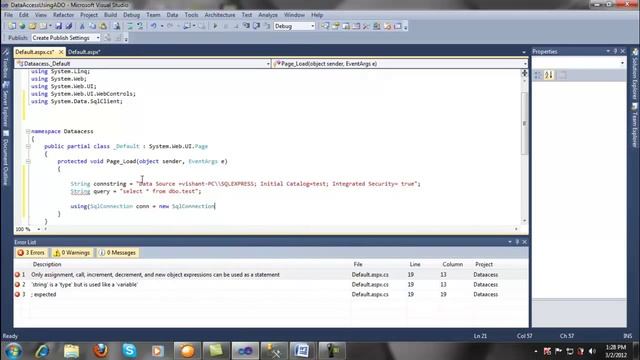Open the Refactor menu
The height and width of the screenshot is (360, 640).
tap(63, 15)
